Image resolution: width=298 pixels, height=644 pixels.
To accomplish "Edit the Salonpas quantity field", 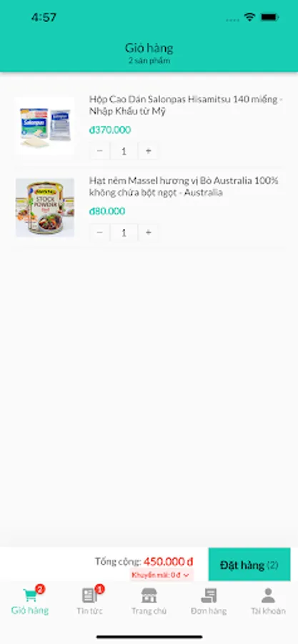I will click(124, 151).
